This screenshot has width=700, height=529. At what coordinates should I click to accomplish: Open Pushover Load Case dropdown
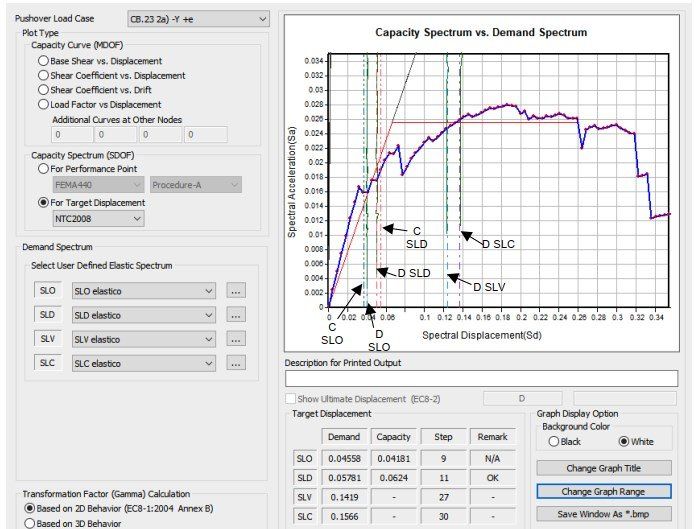[198, 19]
